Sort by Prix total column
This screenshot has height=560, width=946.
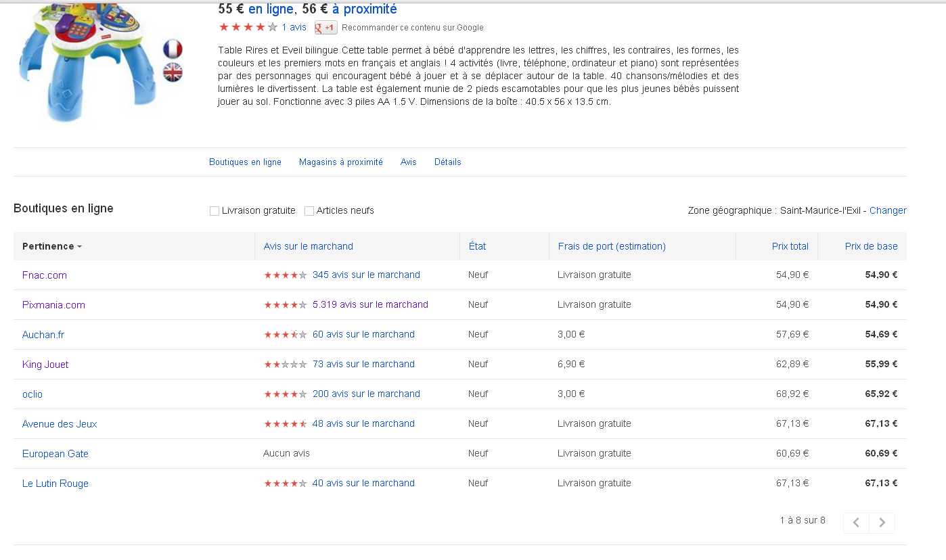790,247
